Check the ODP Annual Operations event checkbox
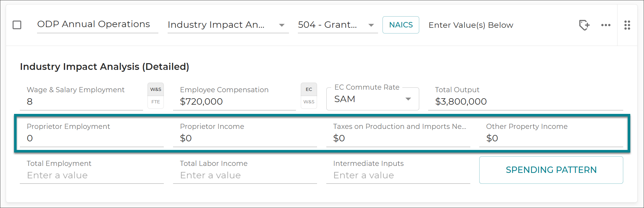 pyautogui.click(x=17, y=25)
